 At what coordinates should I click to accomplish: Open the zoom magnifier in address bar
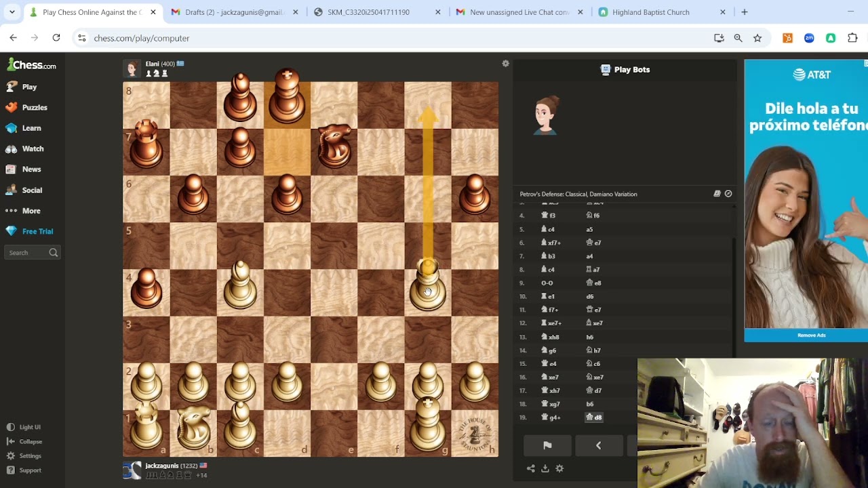[x=738, y=38]
